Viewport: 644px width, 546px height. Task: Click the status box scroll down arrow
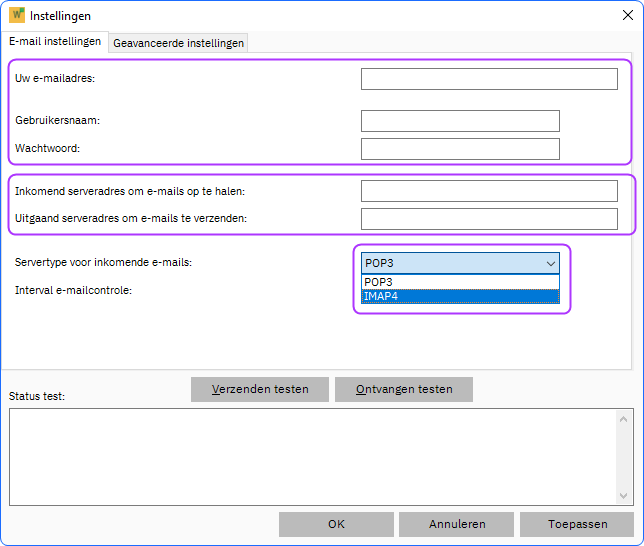(x=625, y=495)
